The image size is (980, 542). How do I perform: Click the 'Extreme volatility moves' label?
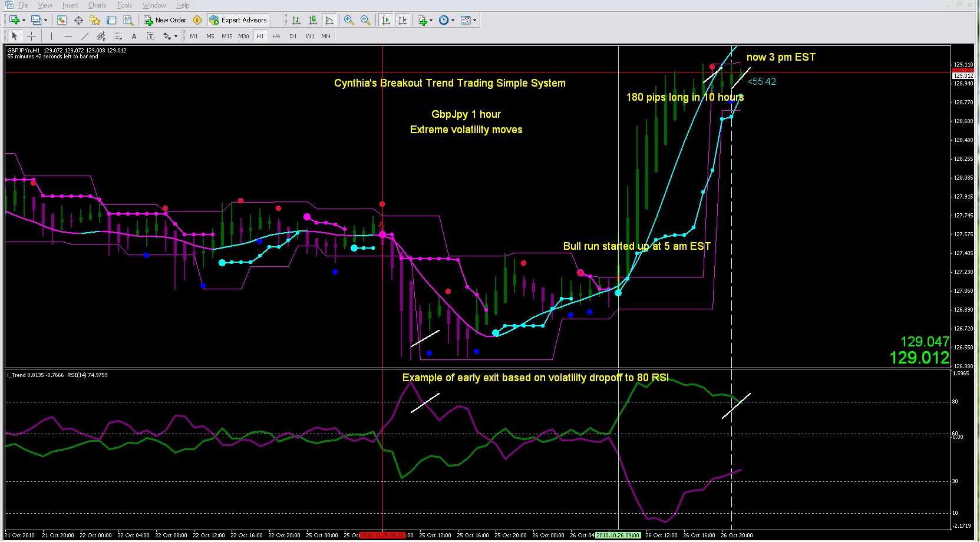click(x=466, y=130)
